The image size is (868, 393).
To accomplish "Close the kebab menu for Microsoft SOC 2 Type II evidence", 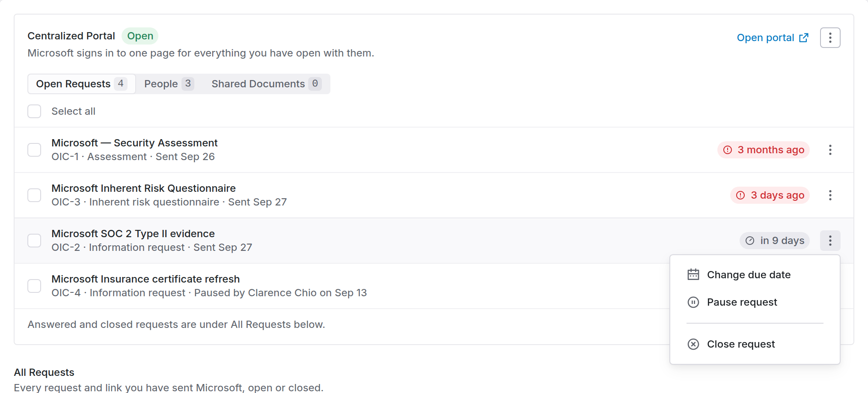I will click(x=830, y=241).
